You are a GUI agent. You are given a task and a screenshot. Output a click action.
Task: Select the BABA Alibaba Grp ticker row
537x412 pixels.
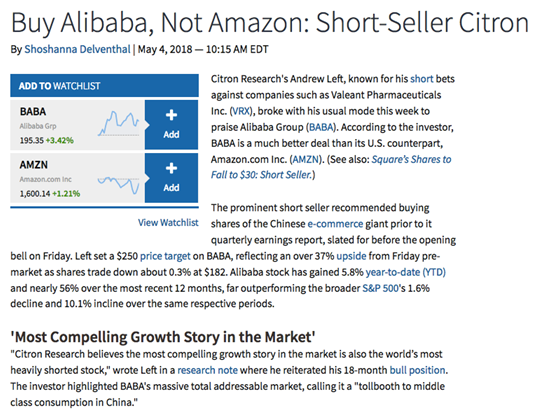coord(77,125)
